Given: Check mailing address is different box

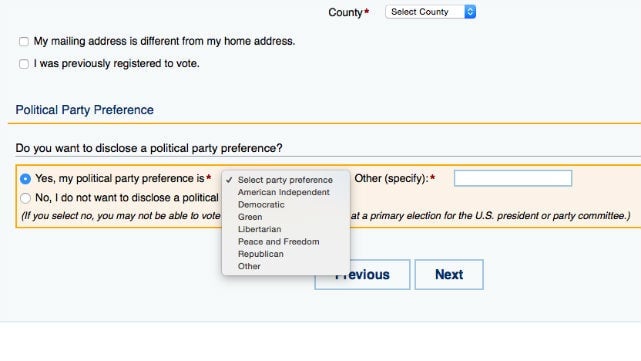Looking at the screenshot, I should click(x=24, y=41).
